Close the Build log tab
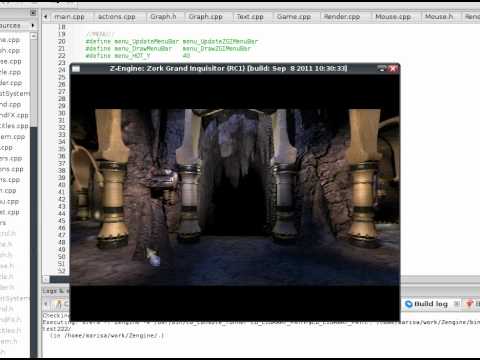480x360 pixels. click(x=456, y=304)
